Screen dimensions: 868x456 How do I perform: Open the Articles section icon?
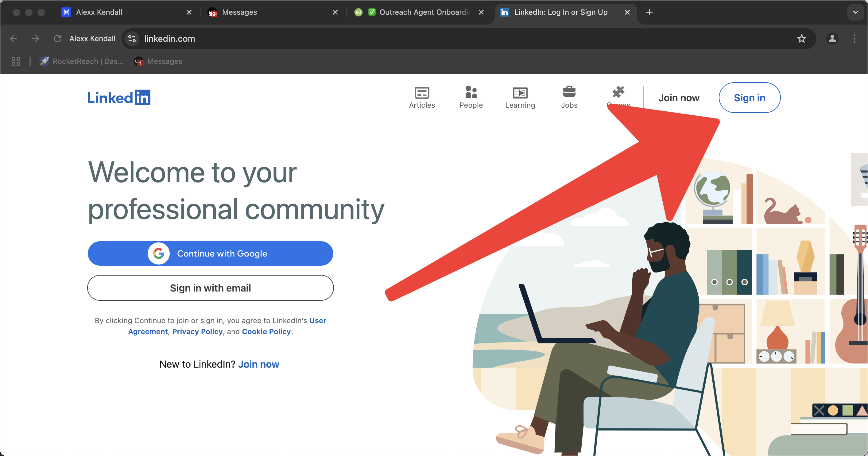[x=422, y=93]
